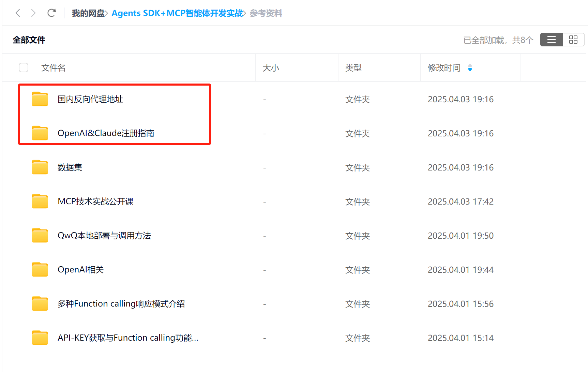Click date 2025.04.01 15:14

(461, 338)
